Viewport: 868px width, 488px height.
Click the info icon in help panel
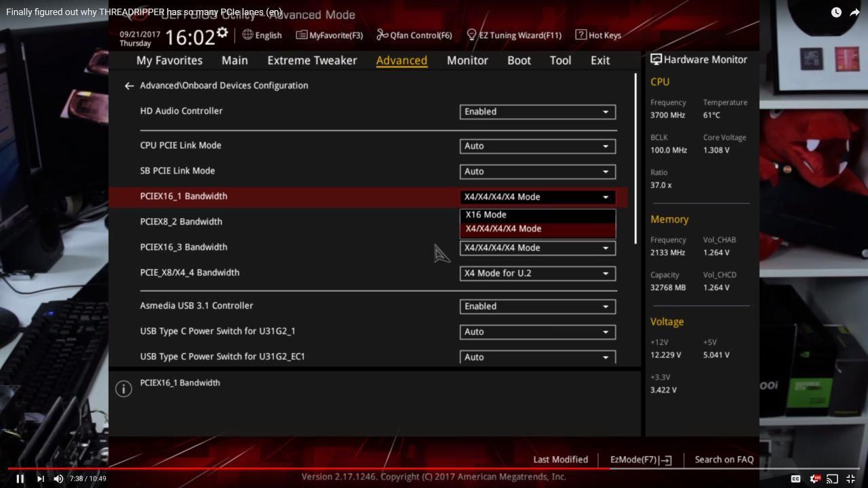tap(123, 388)
